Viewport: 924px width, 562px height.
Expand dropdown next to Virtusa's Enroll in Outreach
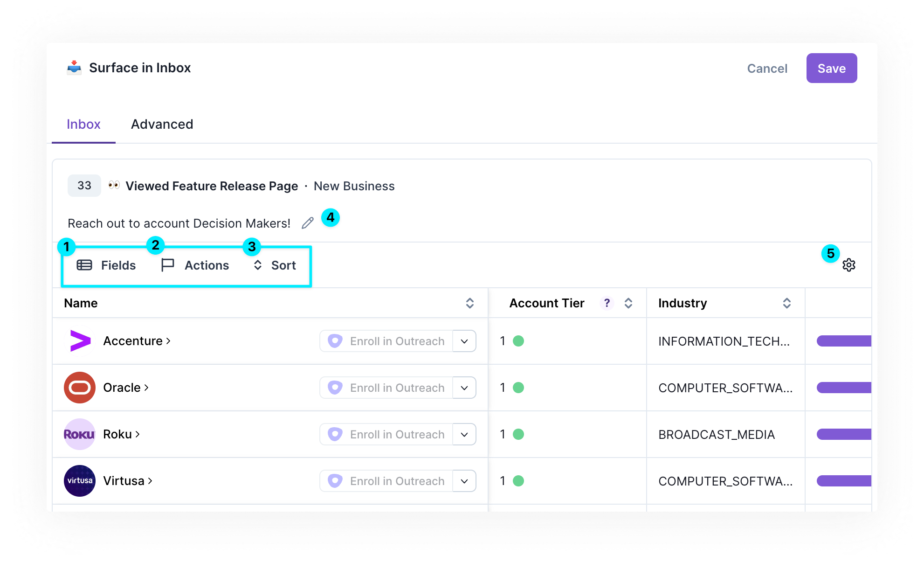tap(464, 481)
